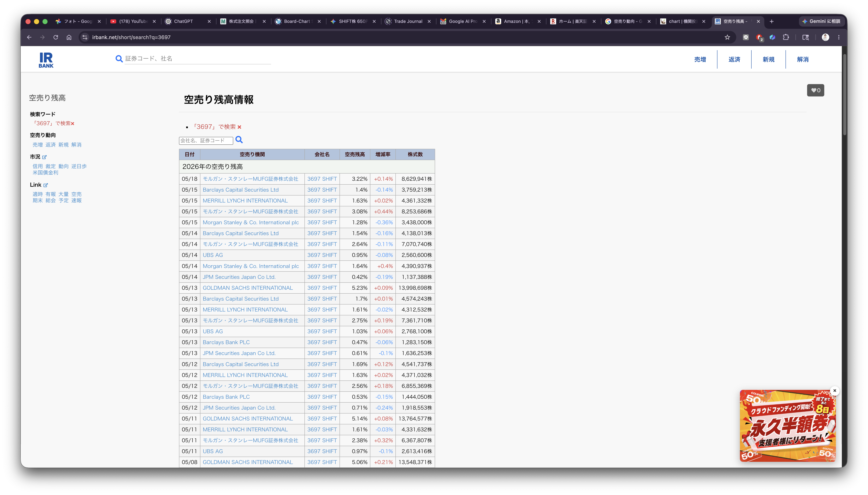The width and height of the screenshot is (868, 495).
Task: Remove the 3697 search filter in sidebar
Action: [x=73, y=124]
